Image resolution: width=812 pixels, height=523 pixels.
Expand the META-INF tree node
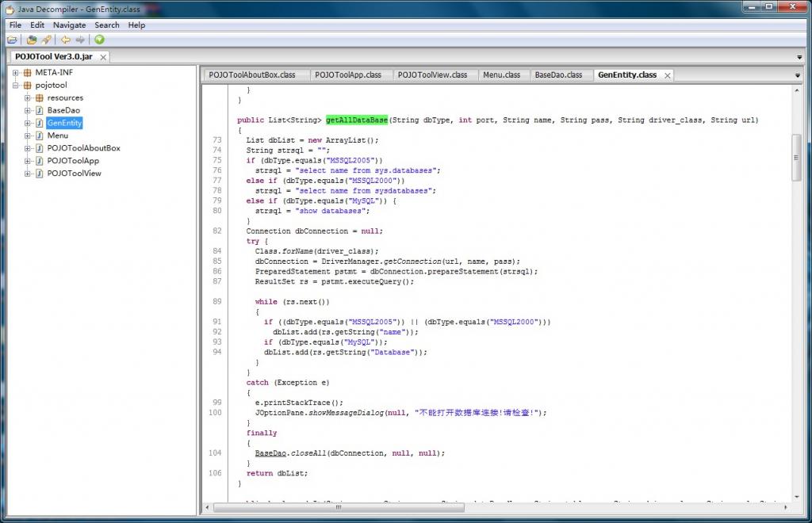click(x=15, y=73)
